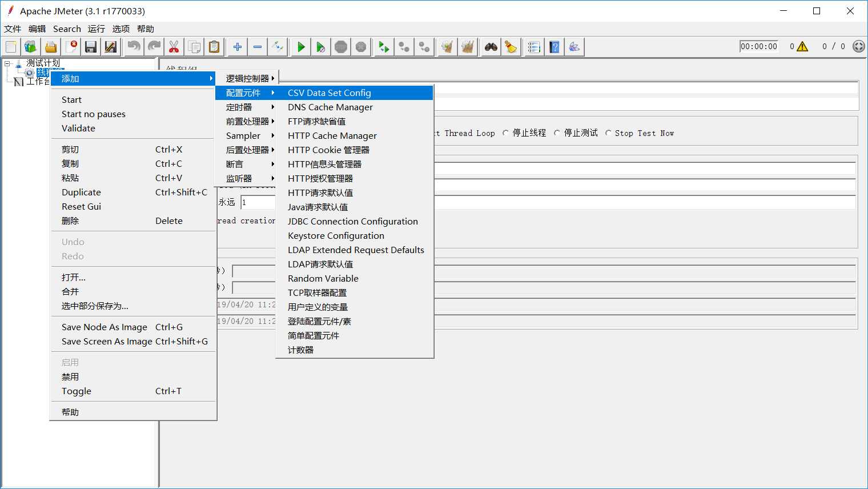The image size is (868, 489).
Task: Click the Remote Start All icon
Action: pos(384,47)
